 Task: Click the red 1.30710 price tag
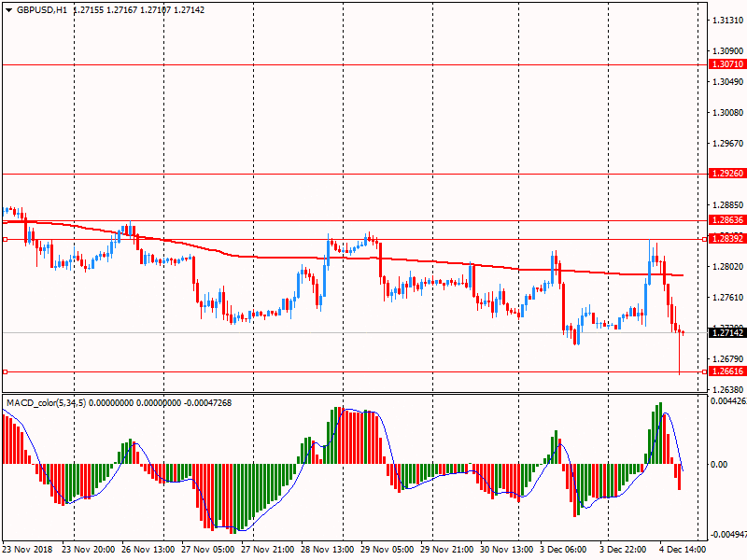(x=726, y=64)
